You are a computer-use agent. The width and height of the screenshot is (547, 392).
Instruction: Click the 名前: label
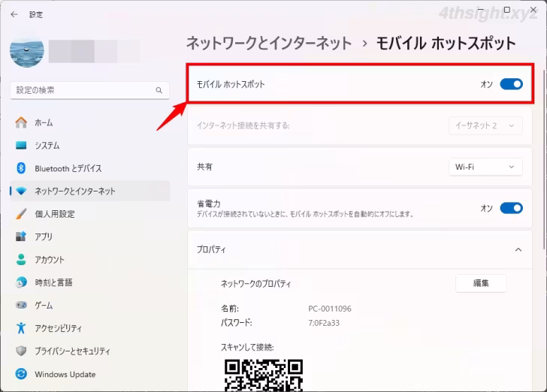230,309
